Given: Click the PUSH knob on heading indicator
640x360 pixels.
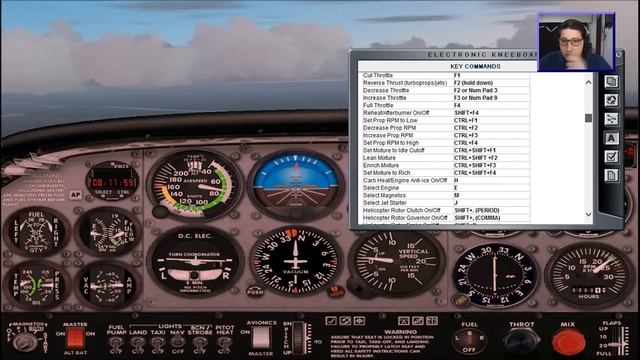Looking at the screenshot, I should 255,291.
